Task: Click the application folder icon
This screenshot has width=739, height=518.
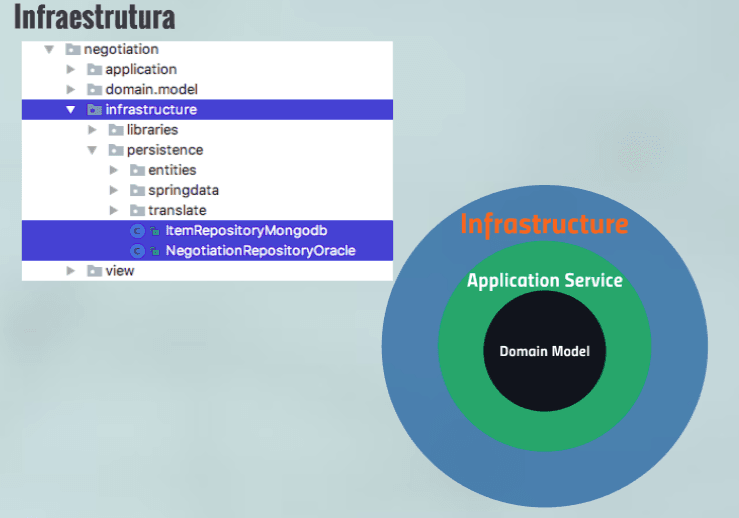Action: [95, 70]
